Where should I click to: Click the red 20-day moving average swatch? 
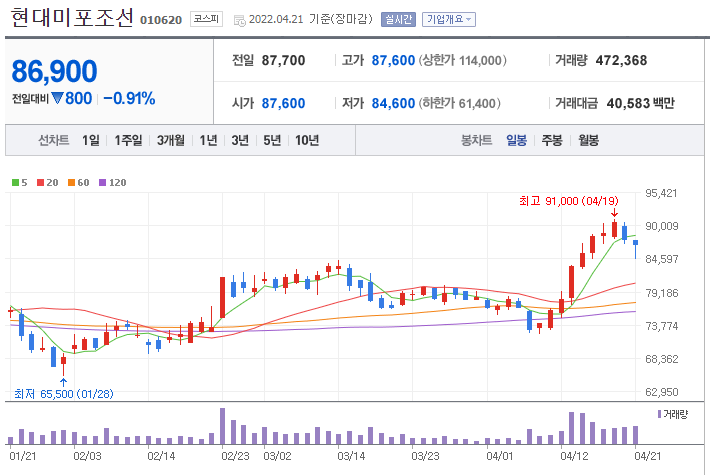(40, 182)
